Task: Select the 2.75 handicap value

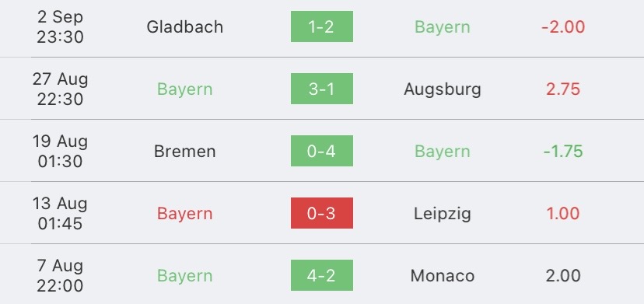Action: pos(563,89)
